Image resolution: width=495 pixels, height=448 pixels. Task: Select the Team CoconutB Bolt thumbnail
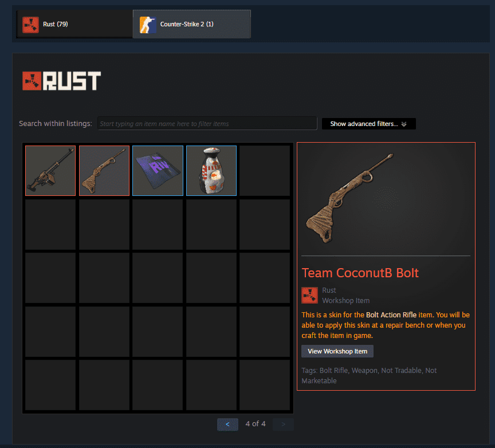(104, 171)
